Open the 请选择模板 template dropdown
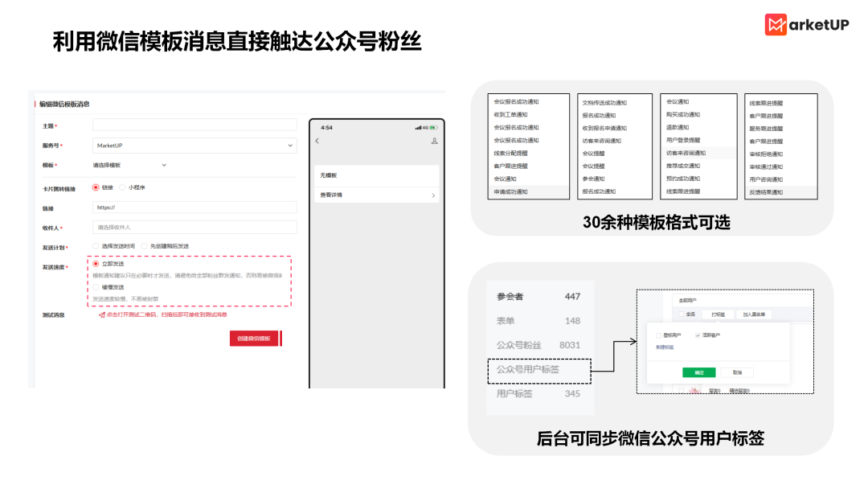The width and height of the screenshot is (868, 489). [x=129, y=164]
